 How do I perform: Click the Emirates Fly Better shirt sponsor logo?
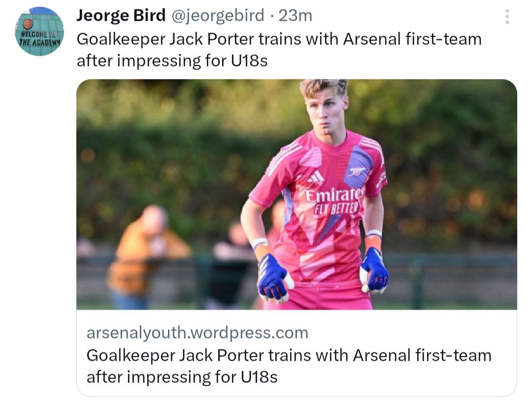334,200
